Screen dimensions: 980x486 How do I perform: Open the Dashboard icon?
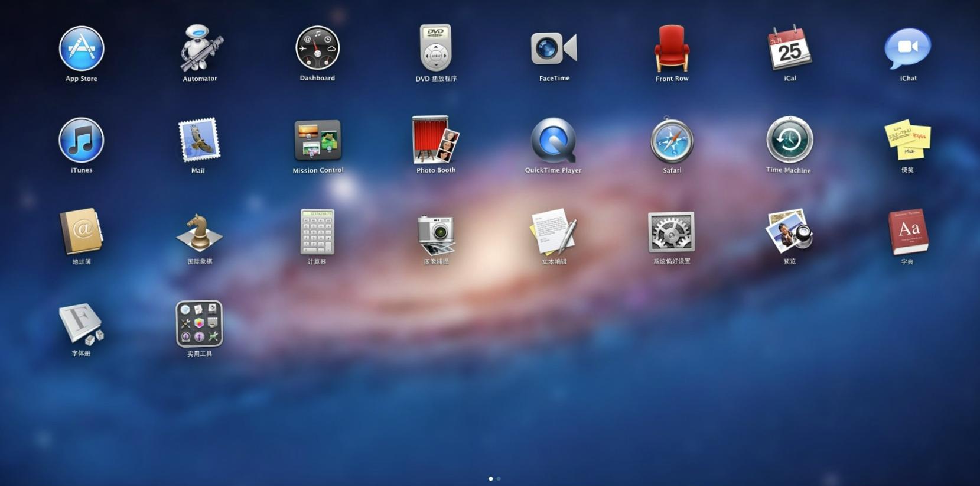(x=317, y=48)
